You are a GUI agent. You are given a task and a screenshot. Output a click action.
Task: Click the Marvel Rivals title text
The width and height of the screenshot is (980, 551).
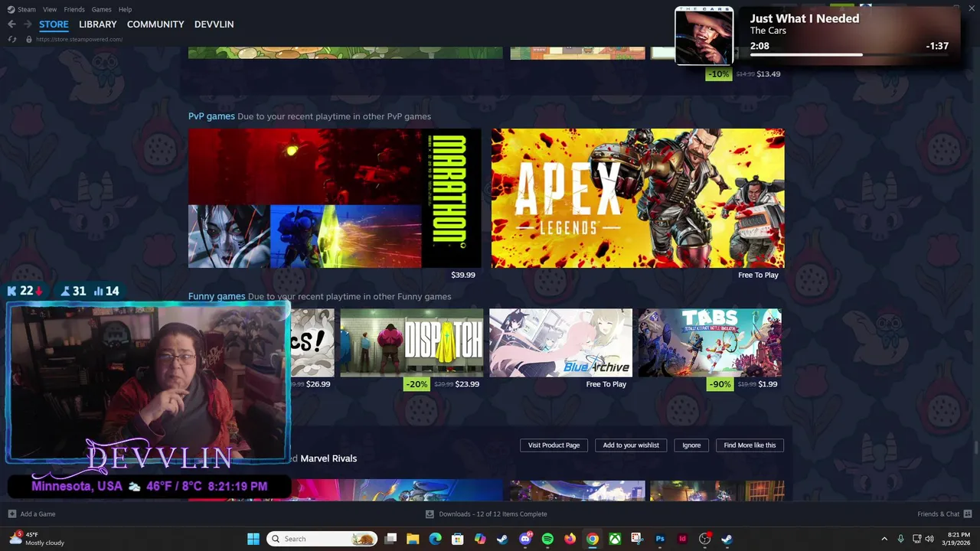[328, 458]
